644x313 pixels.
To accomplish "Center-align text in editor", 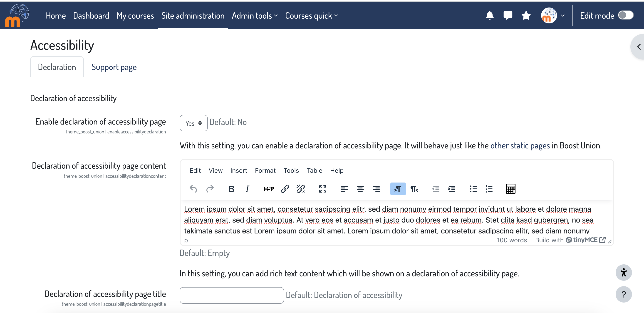I will (x=360, y=189).
